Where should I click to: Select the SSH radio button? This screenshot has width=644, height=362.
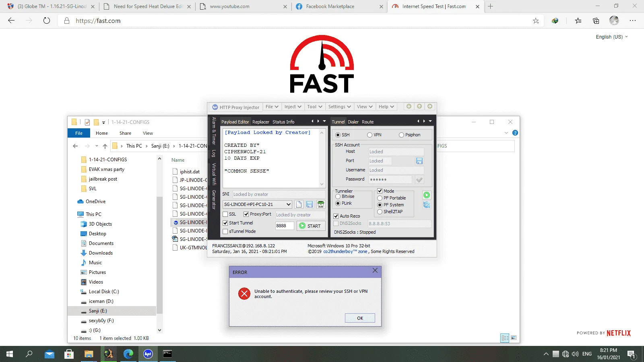(338, 135)
